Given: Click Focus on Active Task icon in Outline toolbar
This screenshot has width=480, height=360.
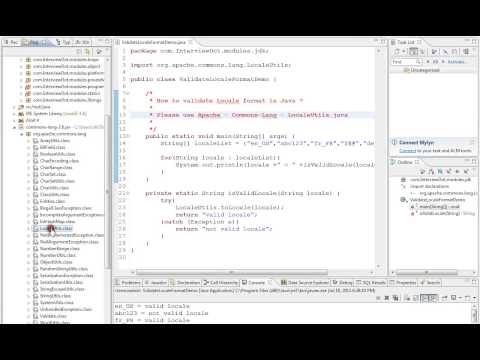Looking at the screenshot, I should pos(423,172).
